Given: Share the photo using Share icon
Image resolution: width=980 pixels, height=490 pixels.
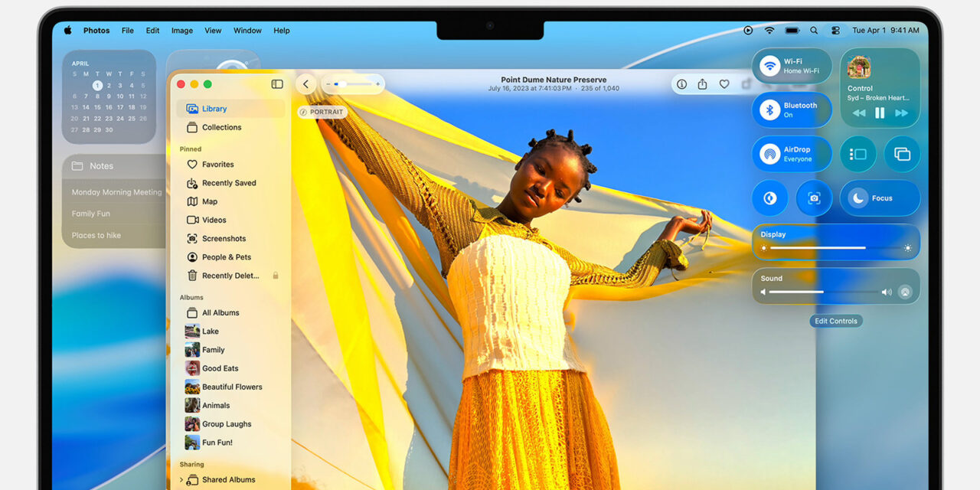Looking at the screenshot, I should tap(702, 84).
